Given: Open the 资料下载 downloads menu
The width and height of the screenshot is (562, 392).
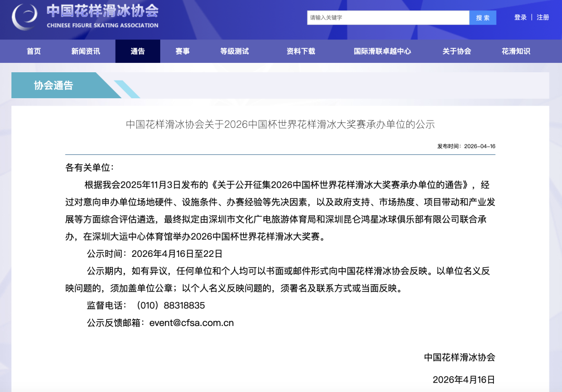Looking at the screenshot, I should (301, 51).
